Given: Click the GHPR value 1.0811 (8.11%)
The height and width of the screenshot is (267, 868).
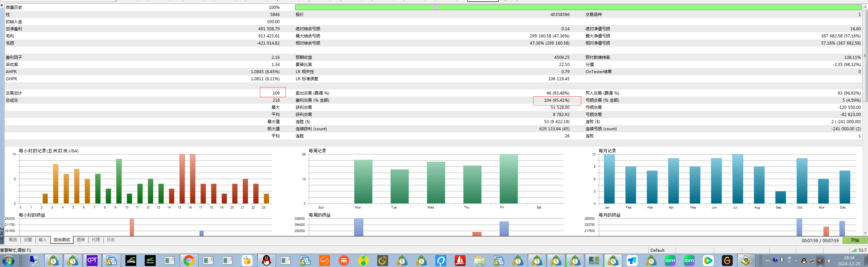Looking at the screenshot, I should [x=265, y=79].
